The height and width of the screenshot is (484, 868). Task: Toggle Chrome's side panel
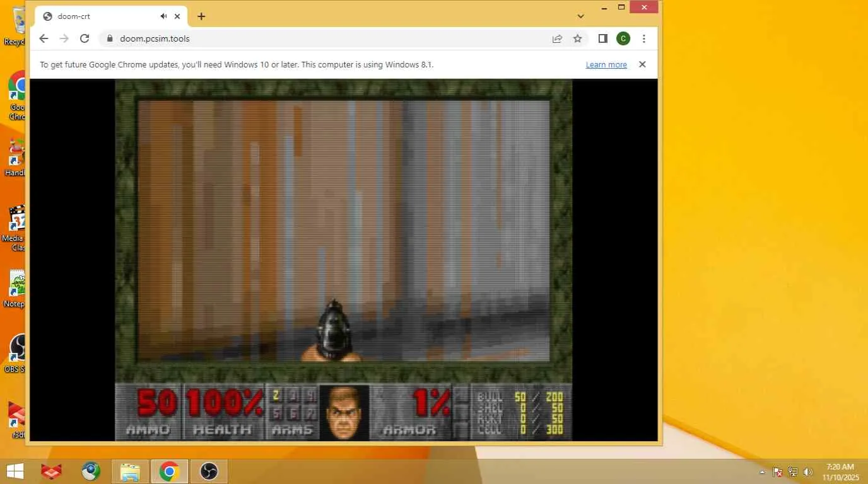(x=602, y=38)
